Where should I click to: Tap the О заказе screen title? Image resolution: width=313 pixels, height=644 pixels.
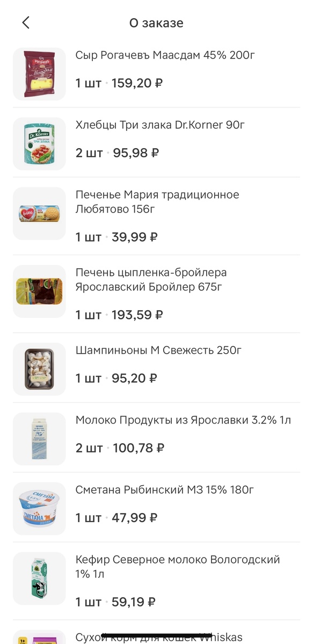(x=156, y=23)
